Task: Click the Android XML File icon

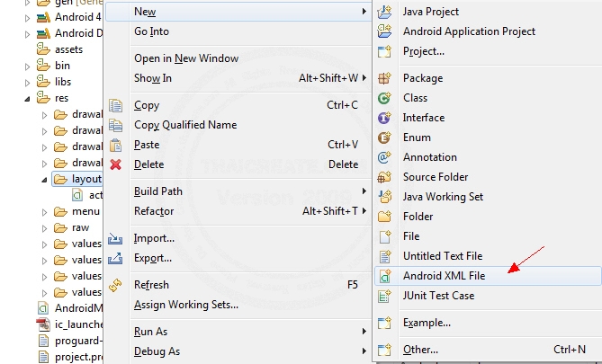Action: [385, 276]
